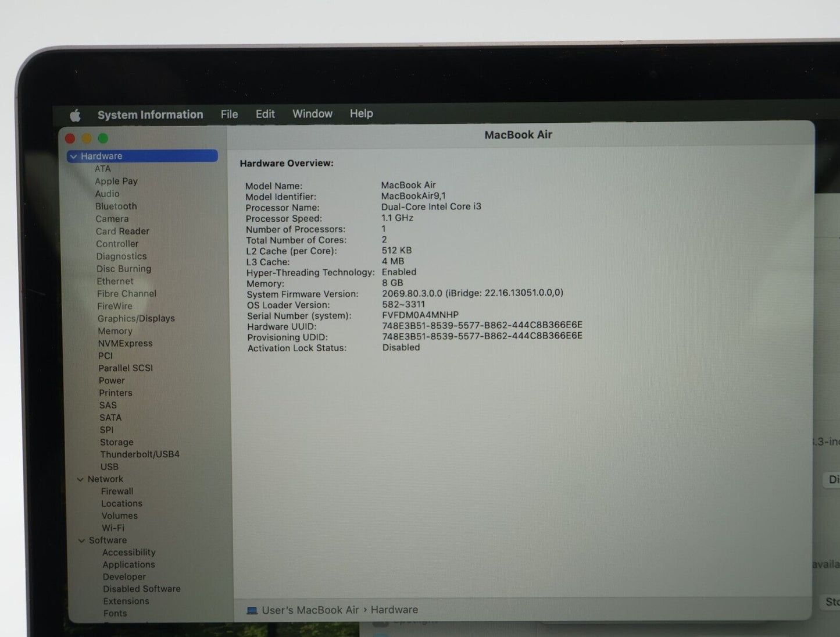Open the Window menu
The height and width of the screenshot is (637, 840).
[312, 113]
